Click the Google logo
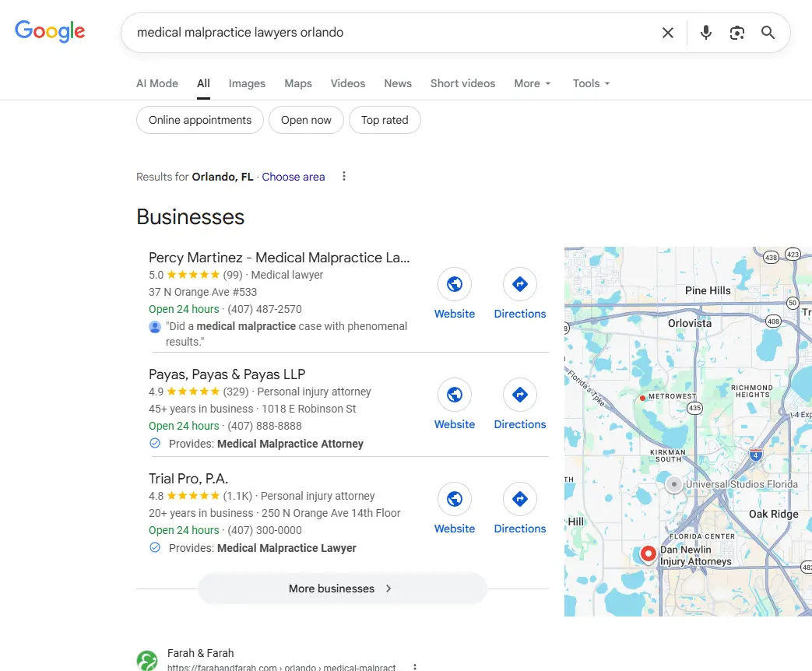The image size is (812, 671). (x=50, y=31)
